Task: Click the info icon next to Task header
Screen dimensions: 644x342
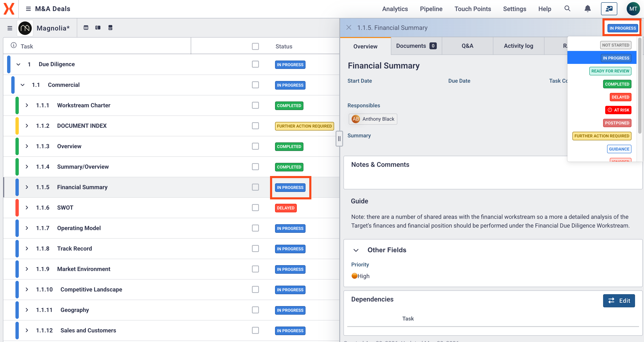Action: click(14, 45)
